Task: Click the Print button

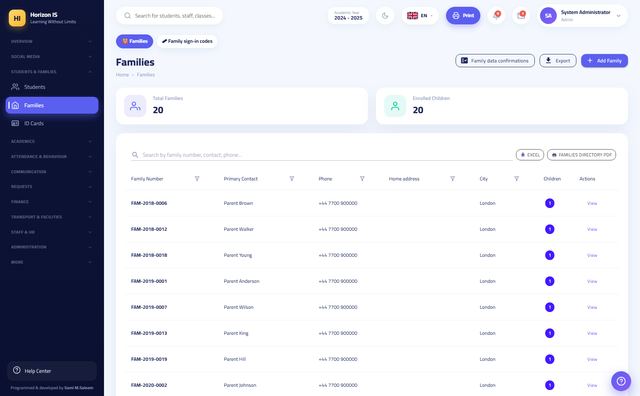Action: [463, 16]
